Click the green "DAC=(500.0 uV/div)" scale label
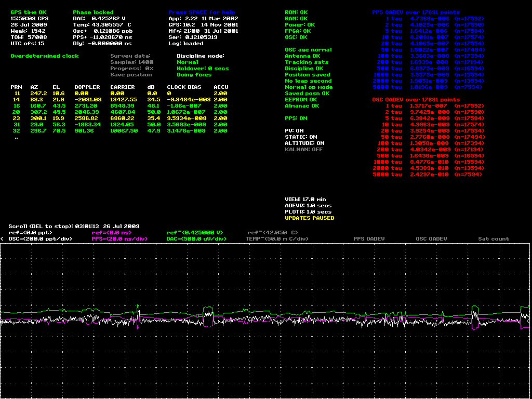 click(196, 238)
